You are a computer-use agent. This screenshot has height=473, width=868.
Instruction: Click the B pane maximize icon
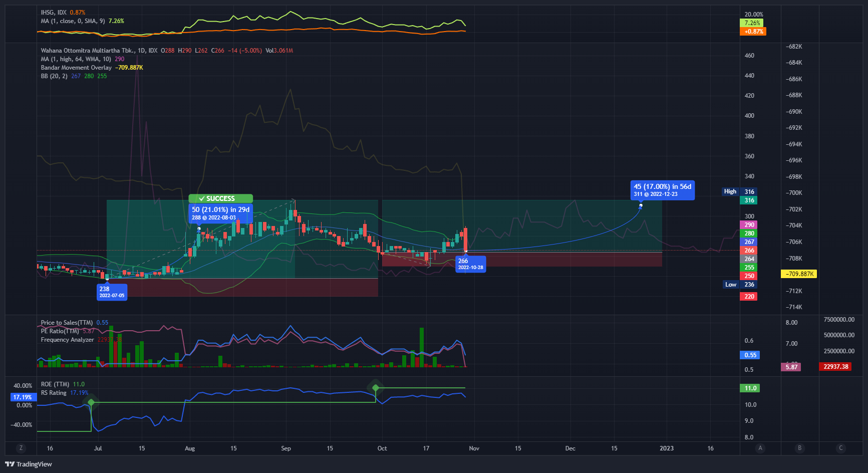(800, 448)
